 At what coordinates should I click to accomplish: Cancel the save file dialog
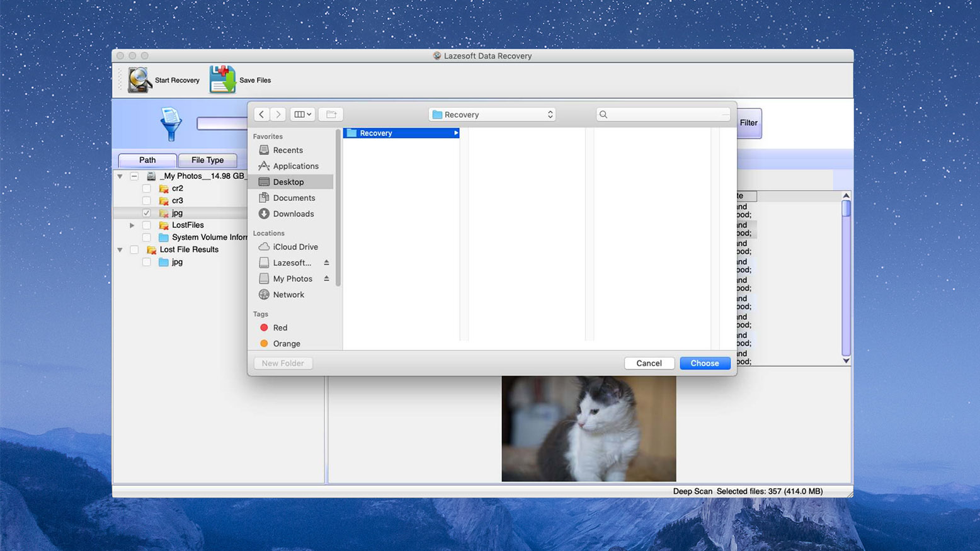pyautogui.click(x=649, y=363)
